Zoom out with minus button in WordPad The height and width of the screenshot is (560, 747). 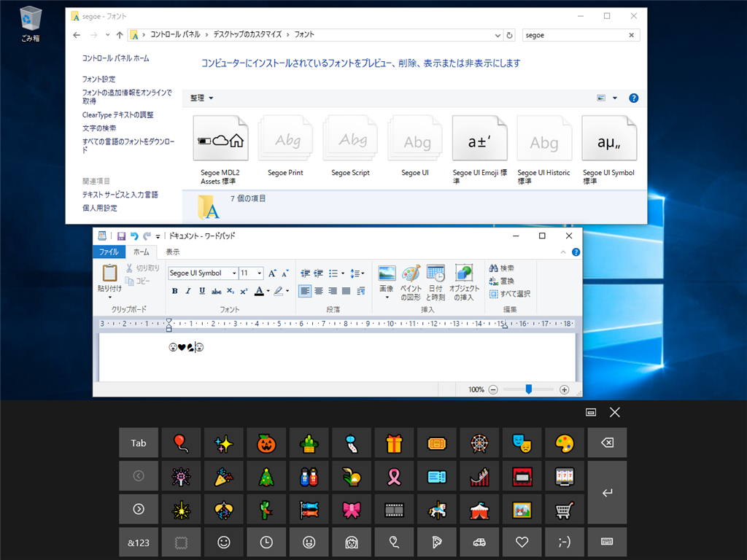click(494, 389)
